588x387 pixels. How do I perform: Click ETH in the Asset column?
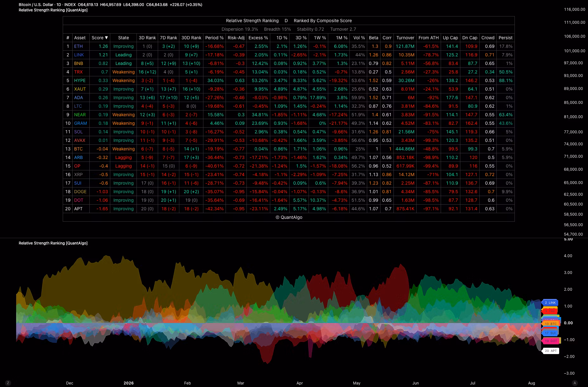pos(78,46)
